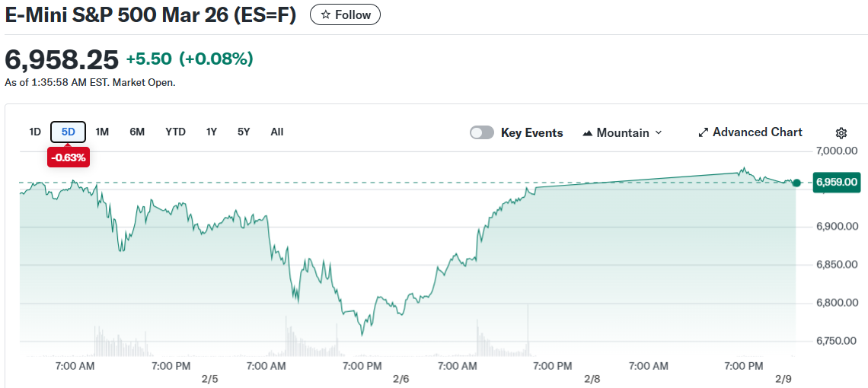Click the 2/5 date label

[210, 380]
